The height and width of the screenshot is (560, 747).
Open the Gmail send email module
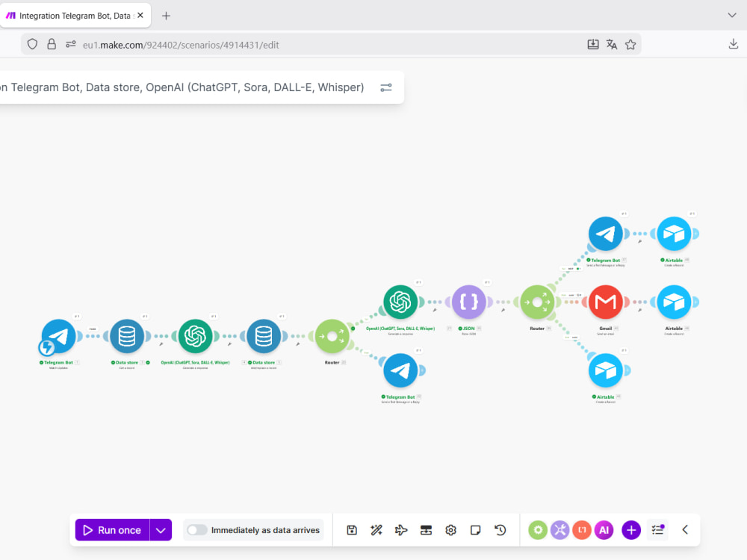pos(606,302)
